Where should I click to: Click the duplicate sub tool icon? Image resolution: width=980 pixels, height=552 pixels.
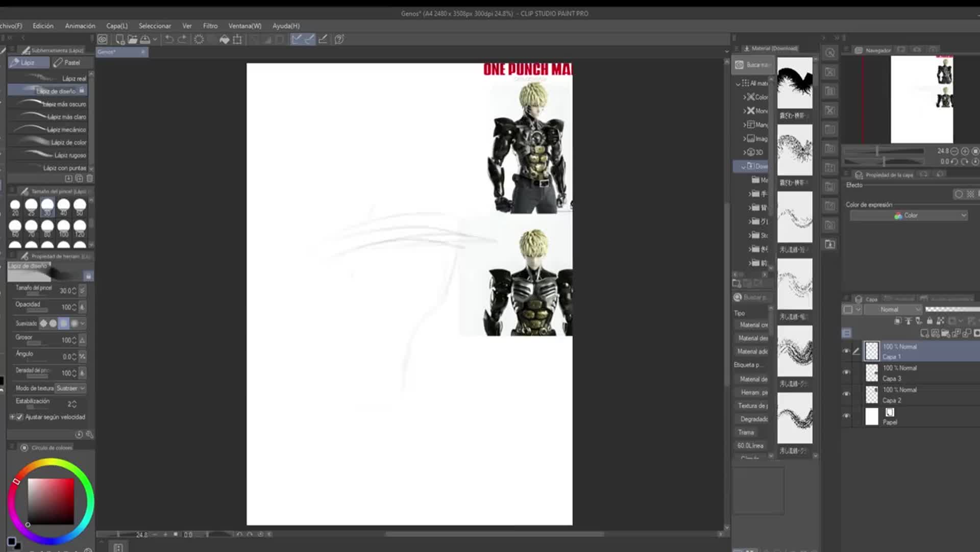pos(79,178)
